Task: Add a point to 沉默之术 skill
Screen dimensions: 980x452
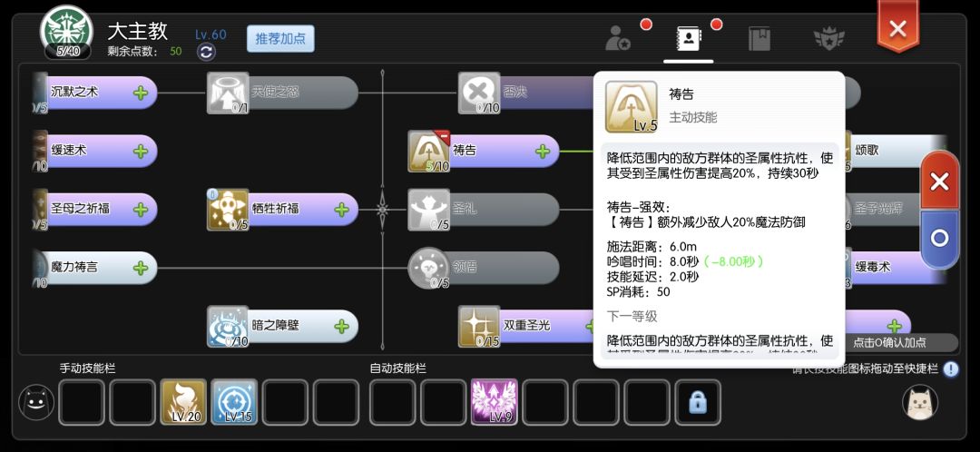Action: click(x=140, y=93)
